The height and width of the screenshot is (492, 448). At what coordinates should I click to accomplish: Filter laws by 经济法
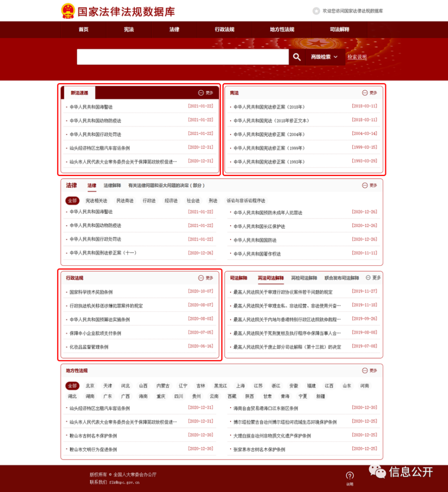pos(171,201)
